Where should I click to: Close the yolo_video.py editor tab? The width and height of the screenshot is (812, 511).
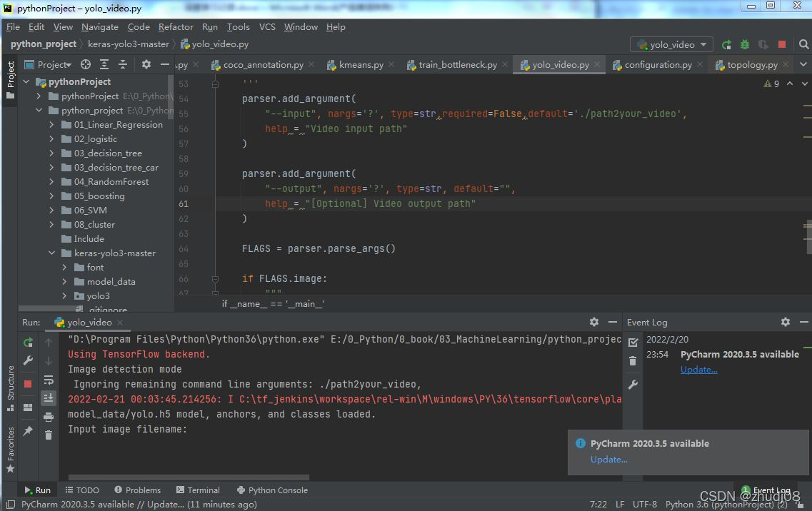click(597, 64)
